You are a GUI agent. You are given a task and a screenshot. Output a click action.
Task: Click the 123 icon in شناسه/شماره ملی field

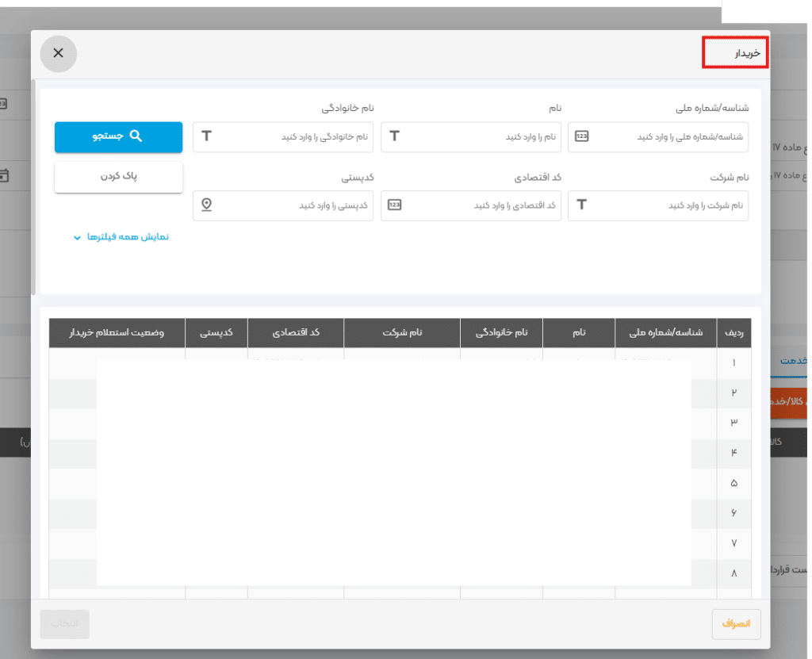[582, 136]
